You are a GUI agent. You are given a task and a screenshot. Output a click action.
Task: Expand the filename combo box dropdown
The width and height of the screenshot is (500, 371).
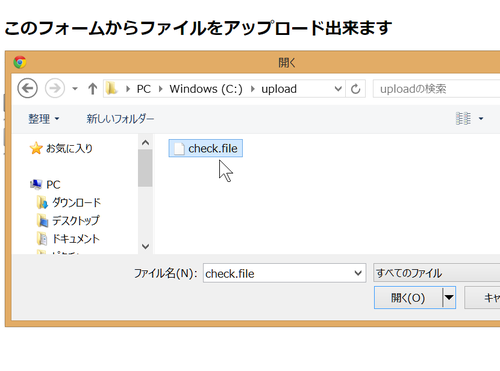coord(358,273)
